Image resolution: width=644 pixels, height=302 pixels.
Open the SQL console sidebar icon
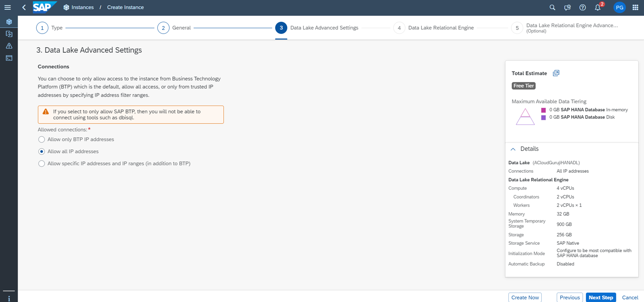click(9, 58)
